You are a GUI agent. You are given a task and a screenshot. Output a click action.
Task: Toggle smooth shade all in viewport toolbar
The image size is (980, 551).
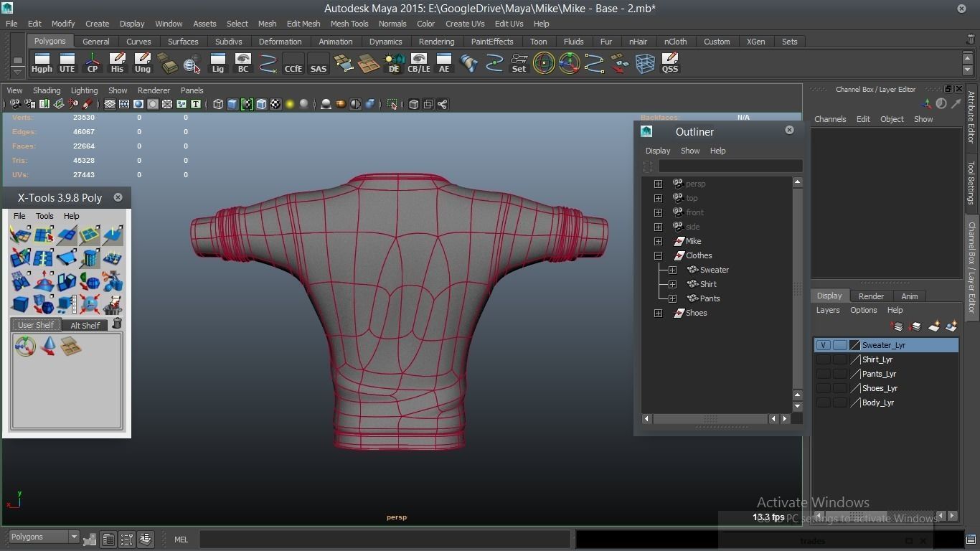tap(232, 105)
